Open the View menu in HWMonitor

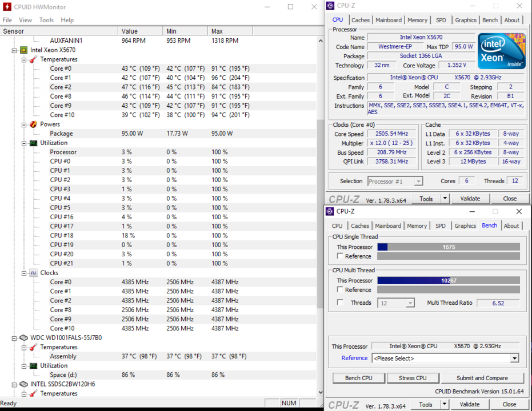coord(26,20)
